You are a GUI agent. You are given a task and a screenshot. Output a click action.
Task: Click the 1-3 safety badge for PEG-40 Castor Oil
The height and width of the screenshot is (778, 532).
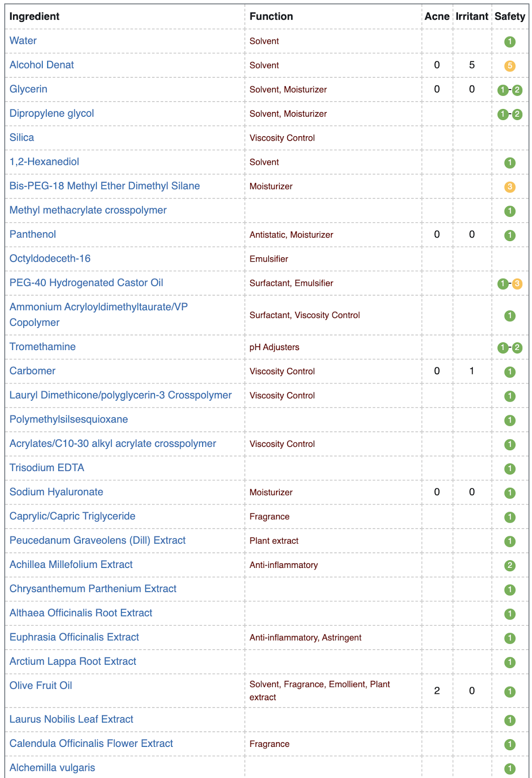point(510,283)
